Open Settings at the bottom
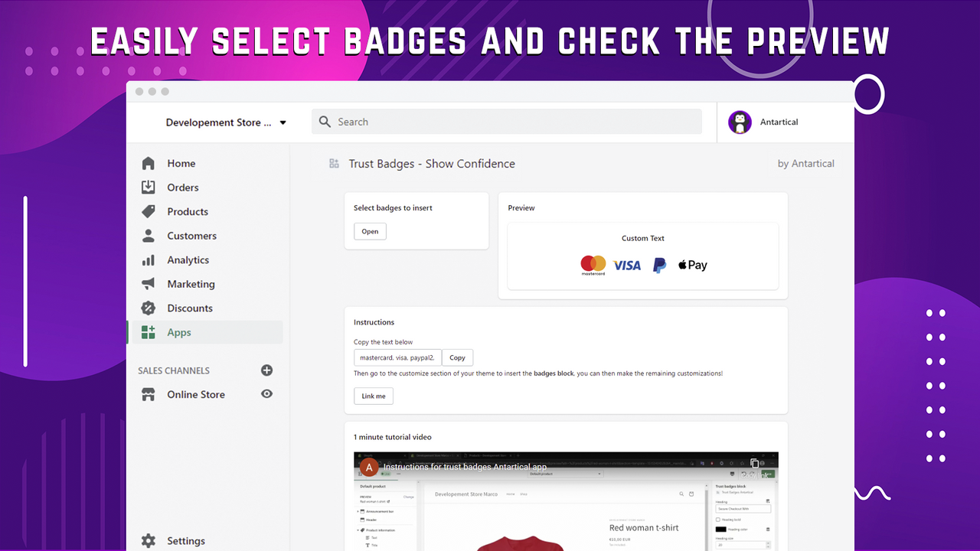Image resolution: width=980 pixels, height=551 pixels. click(185, 540)
